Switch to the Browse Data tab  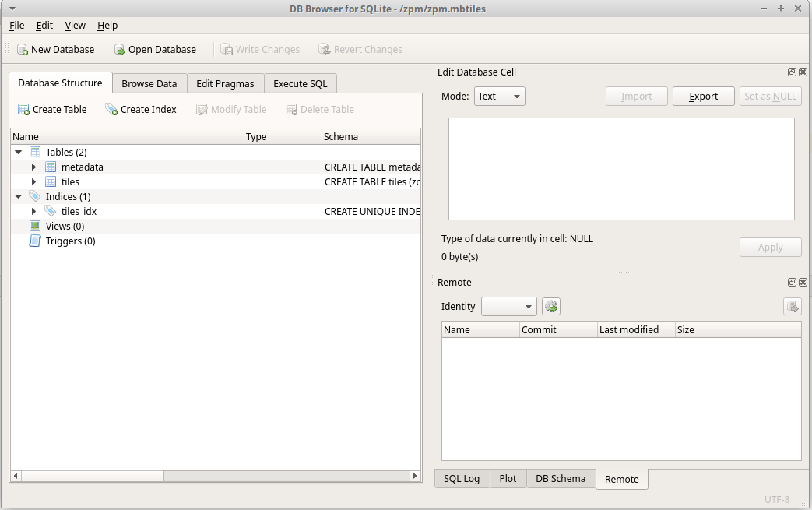149,84
